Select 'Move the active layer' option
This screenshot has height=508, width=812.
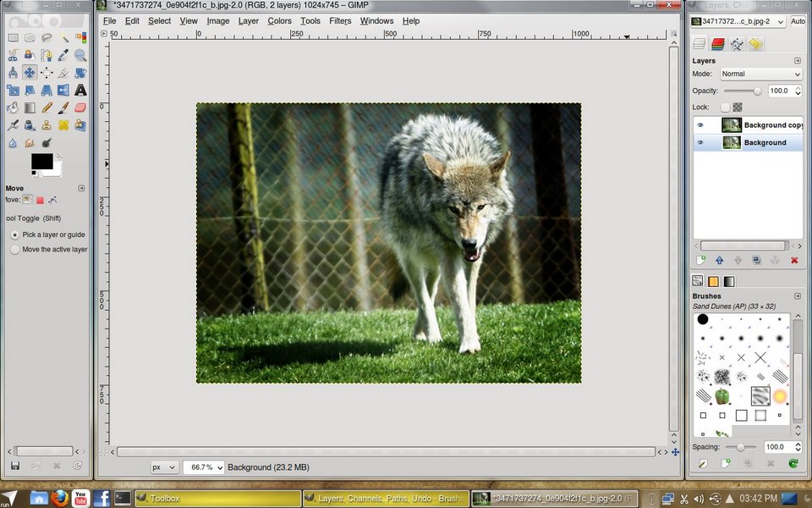15,250
